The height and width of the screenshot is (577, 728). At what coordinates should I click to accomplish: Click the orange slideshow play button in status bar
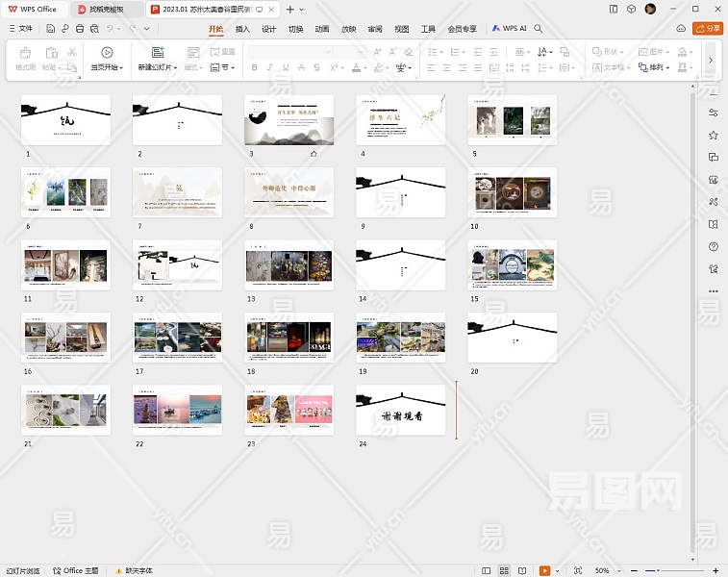pyautogui.click(x=544, y=570)
